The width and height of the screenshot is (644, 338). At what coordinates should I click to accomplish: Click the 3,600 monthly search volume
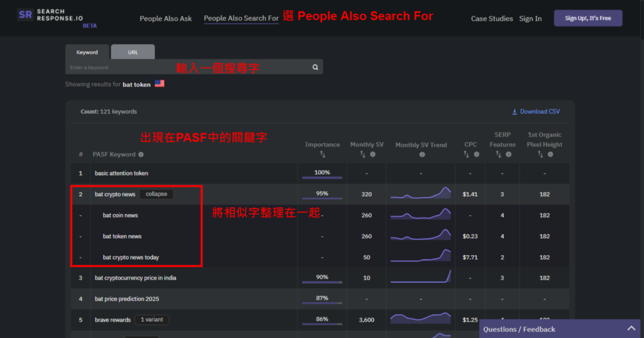pos(367,320)
